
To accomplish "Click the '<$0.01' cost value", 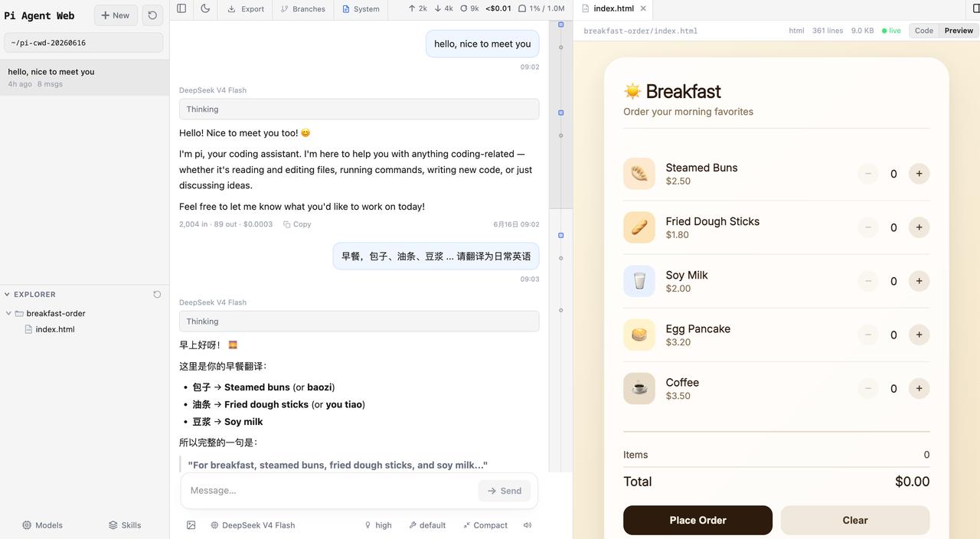I will [498, 8].
